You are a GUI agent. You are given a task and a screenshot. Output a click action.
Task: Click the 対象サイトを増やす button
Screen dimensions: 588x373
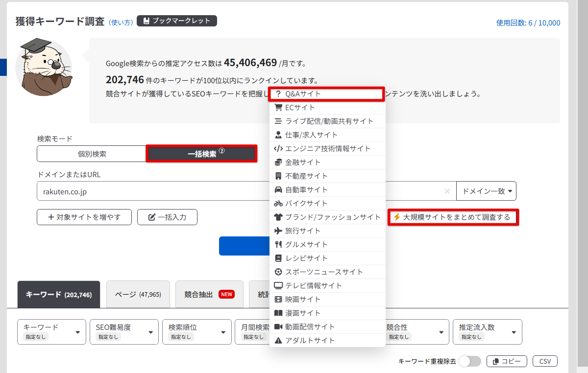tap(84, 217)
